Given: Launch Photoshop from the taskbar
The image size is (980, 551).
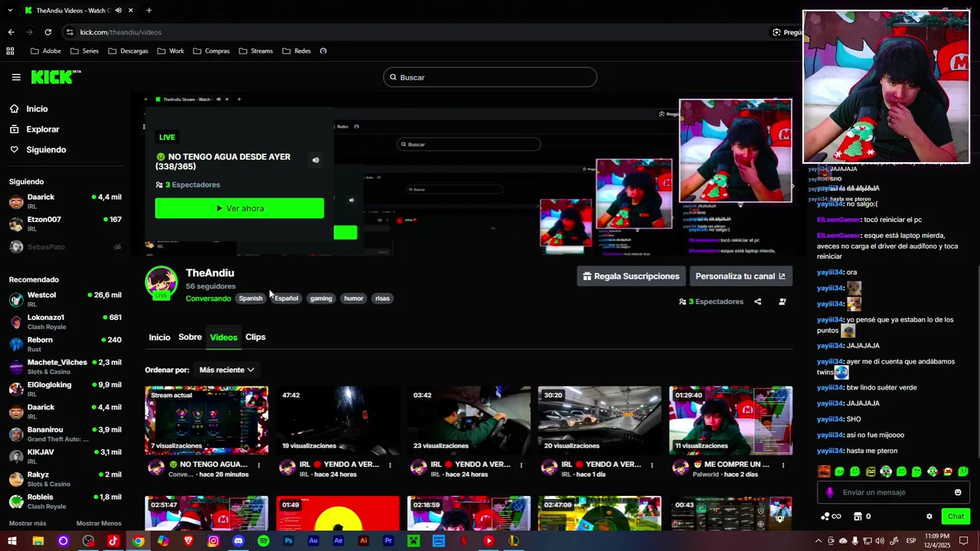Looking at the screenshot, I should pos(288,541).
